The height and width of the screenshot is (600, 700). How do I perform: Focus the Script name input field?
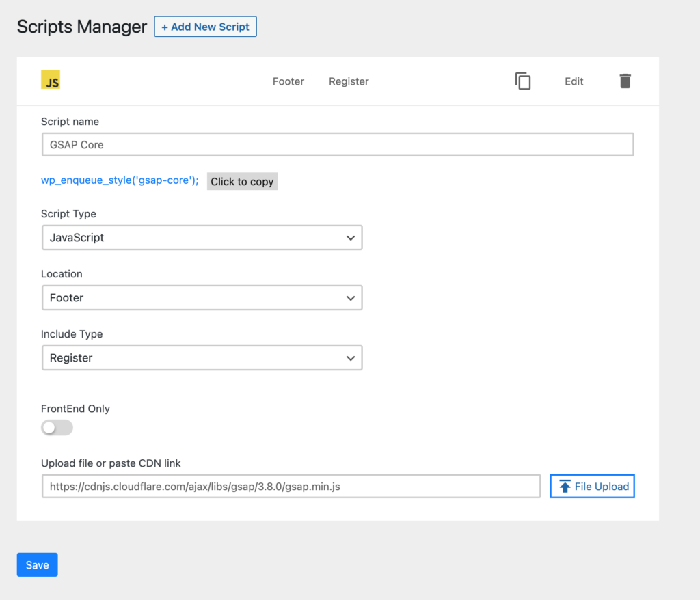tap(338, 145)
